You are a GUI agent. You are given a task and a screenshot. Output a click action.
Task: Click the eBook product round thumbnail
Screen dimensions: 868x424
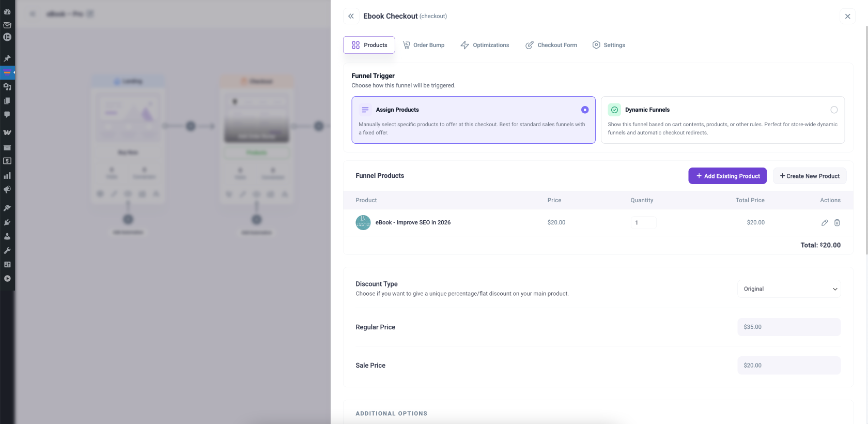pos(363,223)
